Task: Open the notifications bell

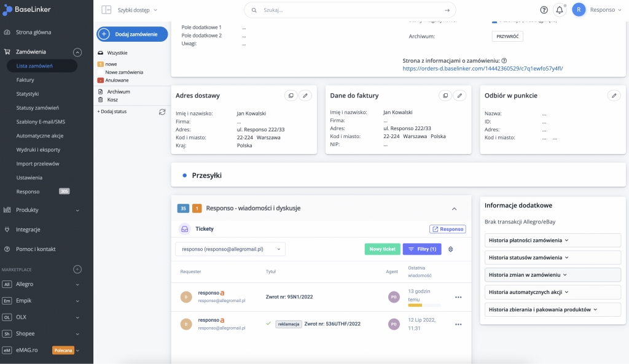Action: [559, 10]
